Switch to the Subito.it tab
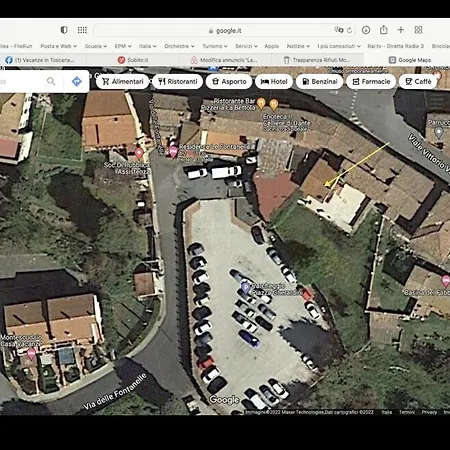The height and width of the screenshot is (450, 450). [133, 60]
